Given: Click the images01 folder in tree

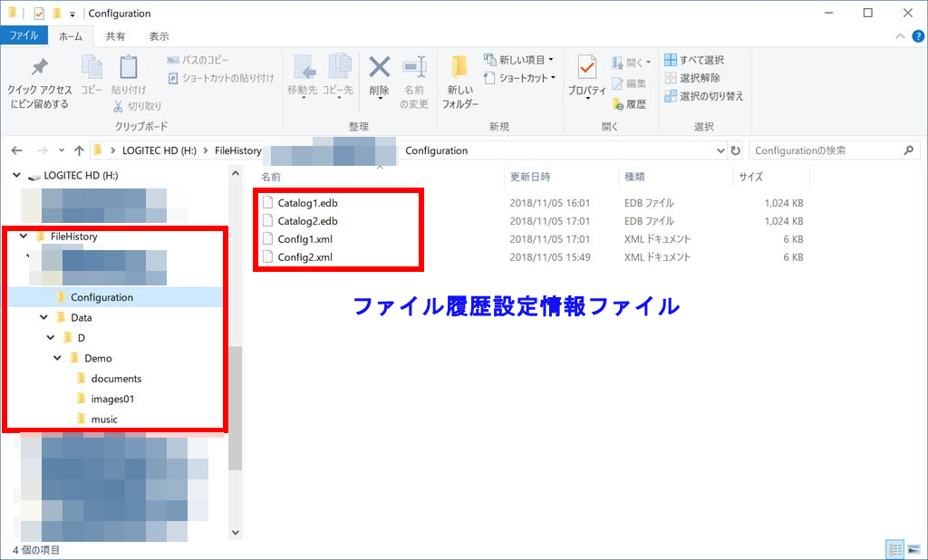Looking at the screenshot, I should [x=113, y=399].
